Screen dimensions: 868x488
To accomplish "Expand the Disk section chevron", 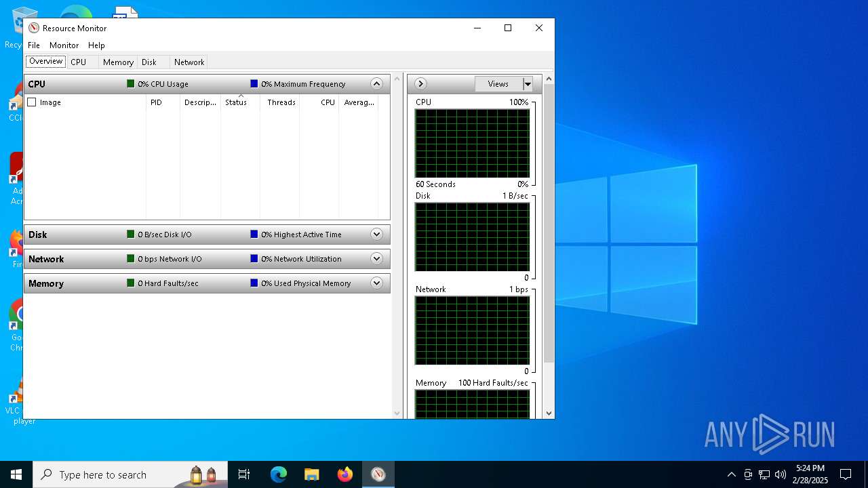I will (377, 235).
